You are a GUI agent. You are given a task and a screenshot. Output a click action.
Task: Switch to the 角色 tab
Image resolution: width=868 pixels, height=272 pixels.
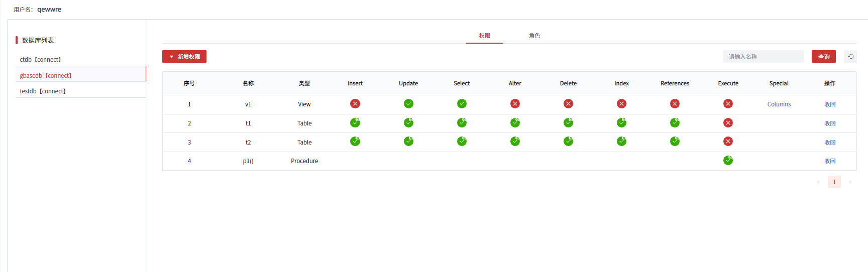tap(534, 36)
